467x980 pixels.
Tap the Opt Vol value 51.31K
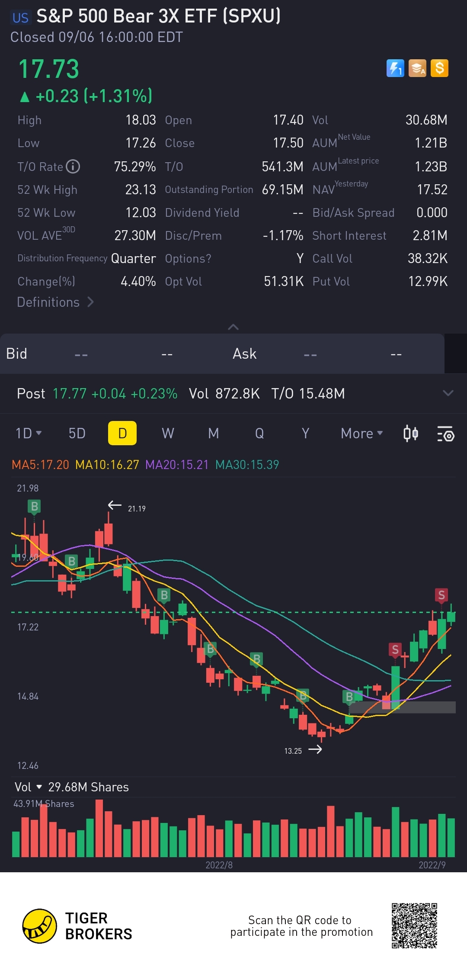pos(284,281)
